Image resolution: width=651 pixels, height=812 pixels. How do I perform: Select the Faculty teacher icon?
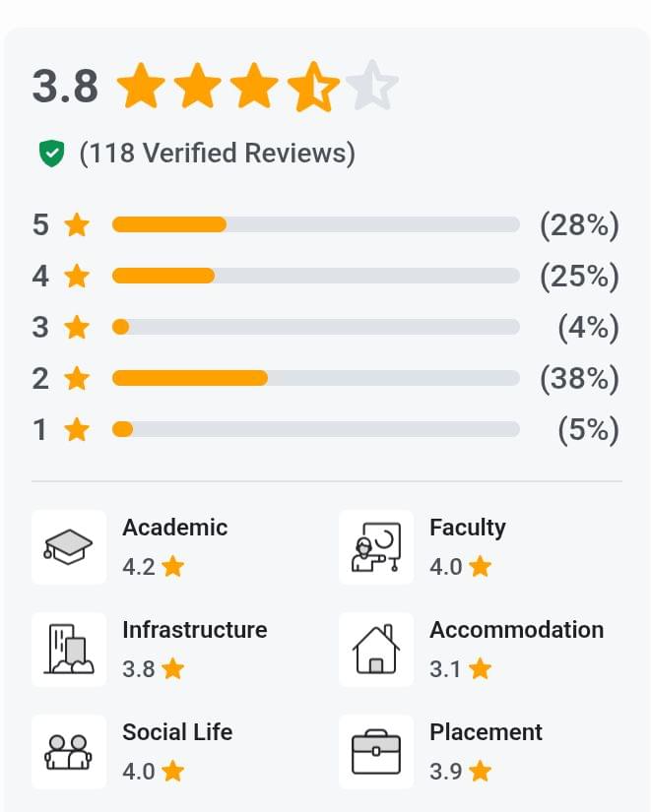pos(376,547)
